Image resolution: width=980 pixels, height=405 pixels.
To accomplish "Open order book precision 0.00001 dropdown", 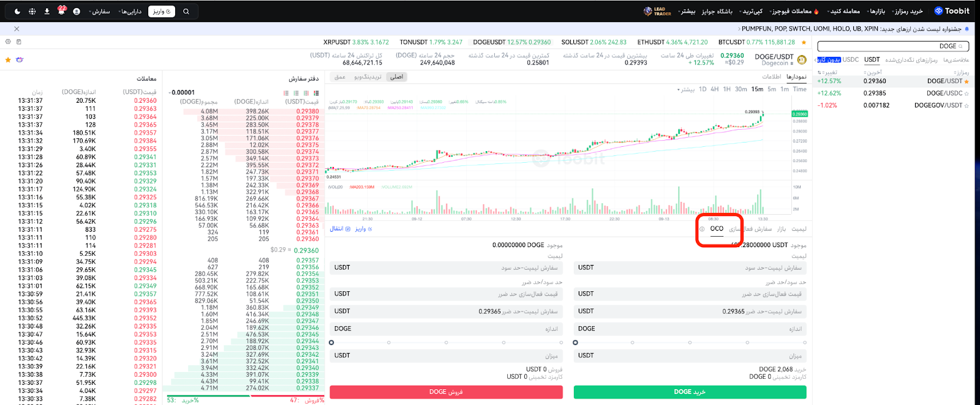I will coord(182,92).
